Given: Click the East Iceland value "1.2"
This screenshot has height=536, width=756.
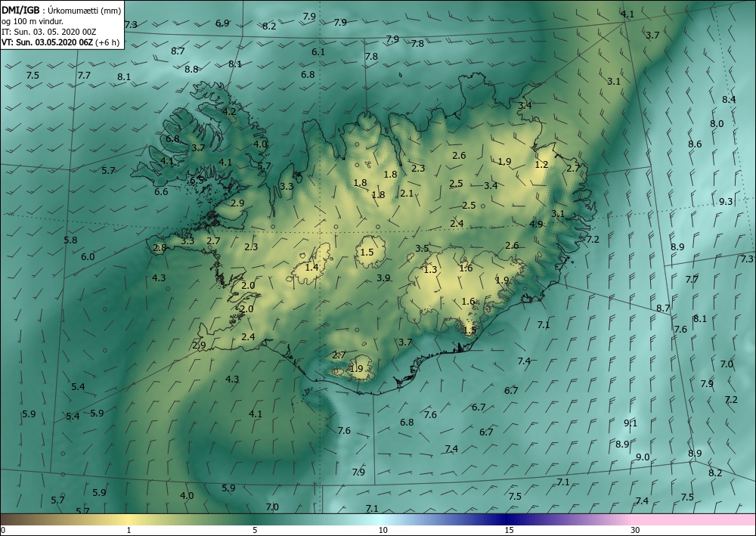Looking at the screenshot, I should tap(542, 164).
